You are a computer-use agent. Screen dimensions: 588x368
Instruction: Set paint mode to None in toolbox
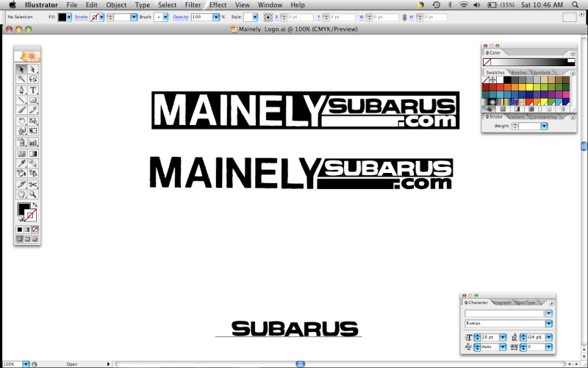[x=35, y=230]
